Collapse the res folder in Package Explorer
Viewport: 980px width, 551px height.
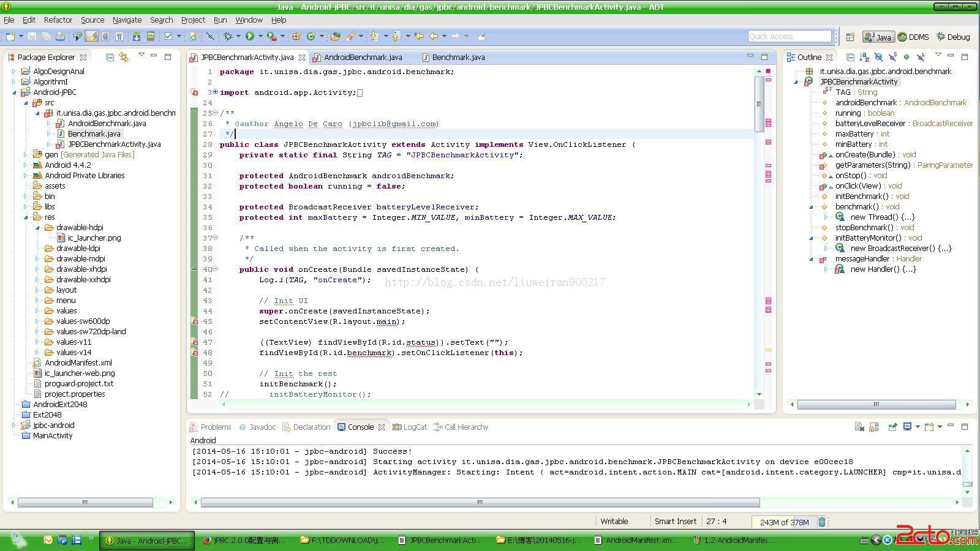click(x=26, y=217)
